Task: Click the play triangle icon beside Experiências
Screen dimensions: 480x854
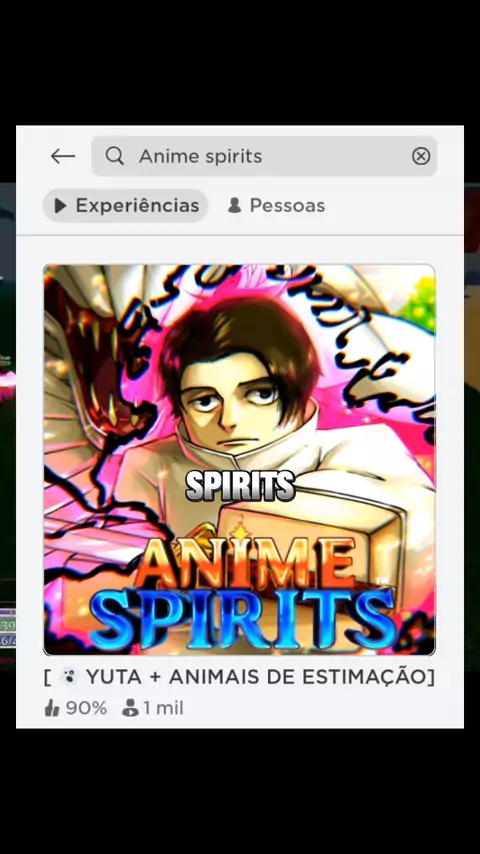Action: [x=60, y=205]
